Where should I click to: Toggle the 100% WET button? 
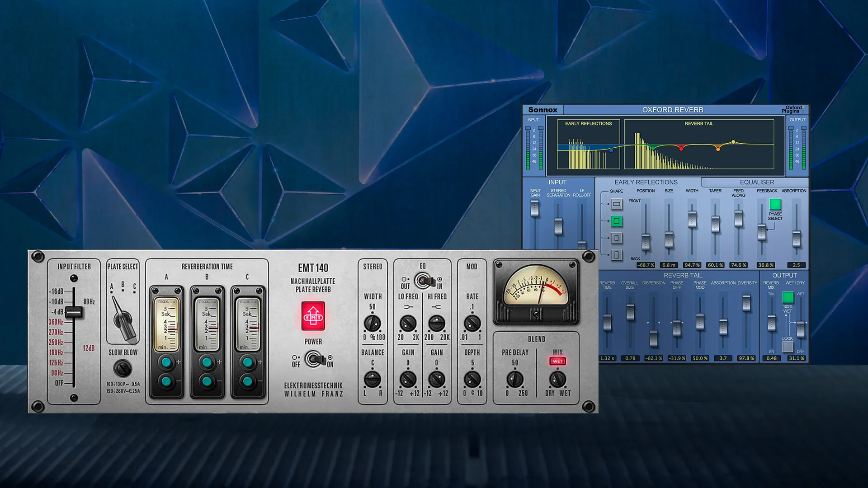788,297
